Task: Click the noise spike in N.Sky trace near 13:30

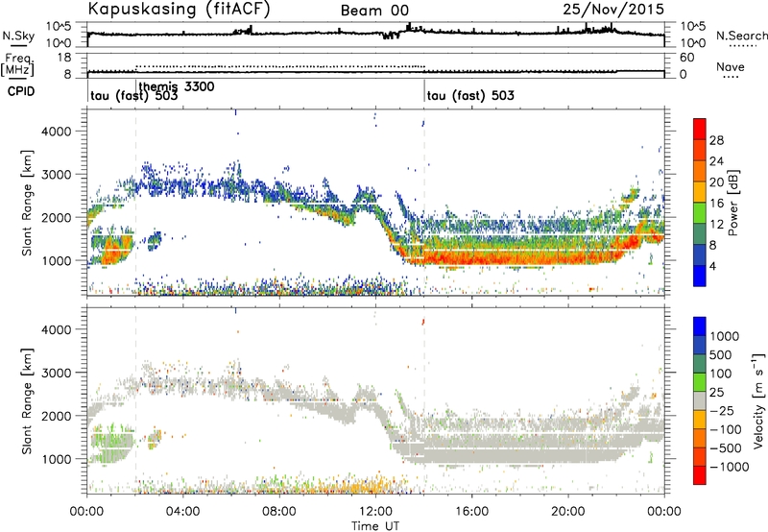Action: pyautogui.click(x=409, y=27)
